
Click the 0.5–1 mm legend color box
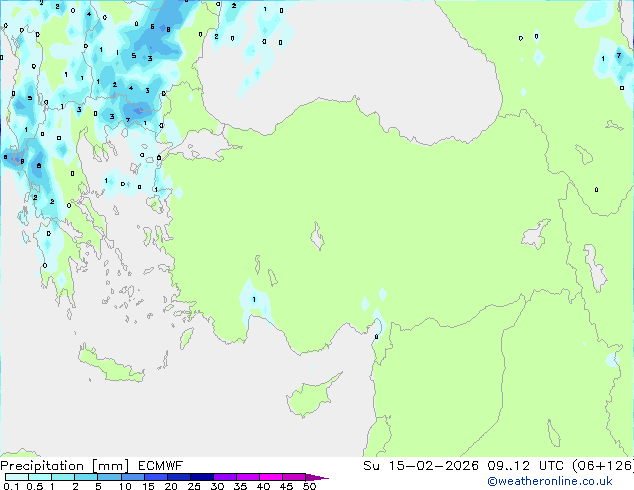[x=40, y=477]
